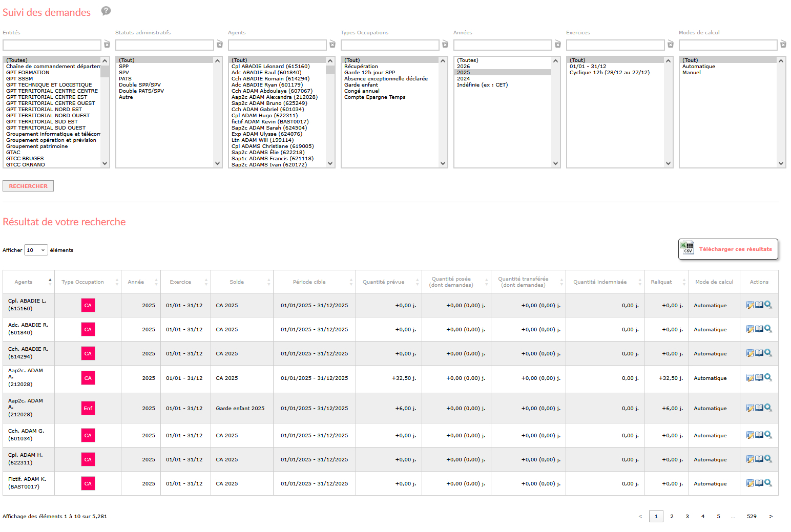
Task: Sort the table by Agents column
Action: (29, 282)
